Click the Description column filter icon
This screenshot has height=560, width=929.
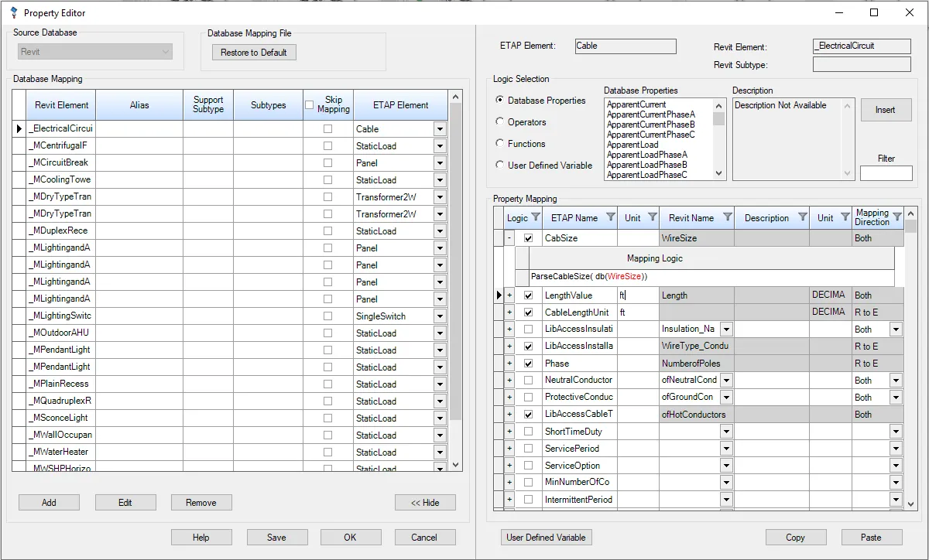point(802,217)
